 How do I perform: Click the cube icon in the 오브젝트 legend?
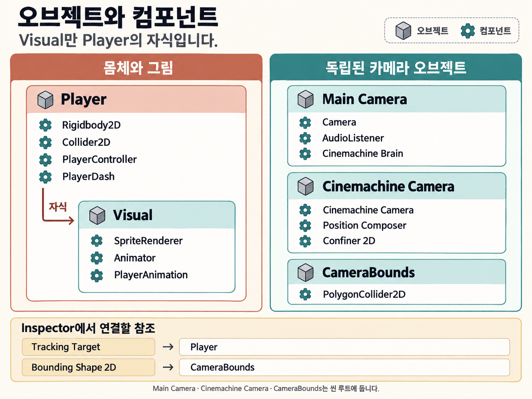pyautogui.click(x=403, y=30)
